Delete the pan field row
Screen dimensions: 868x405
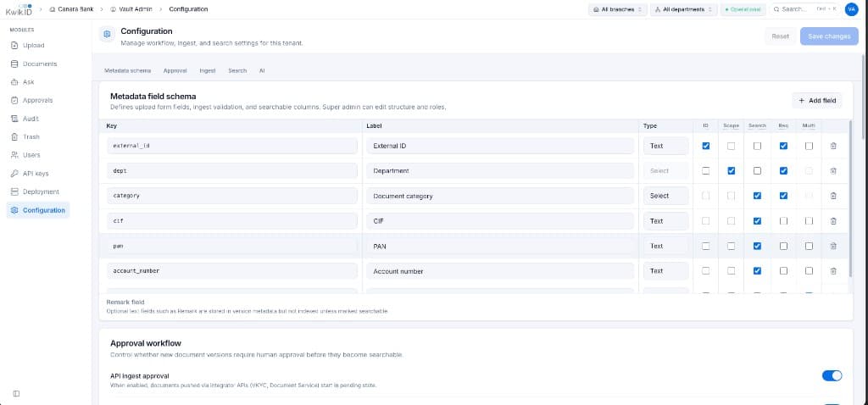[x=833, y=246]
